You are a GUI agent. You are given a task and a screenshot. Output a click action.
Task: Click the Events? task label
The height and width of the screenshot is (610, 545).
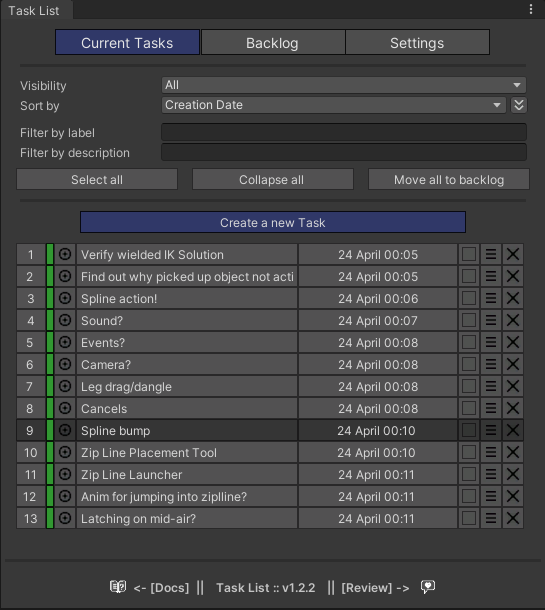coord(187,342)
